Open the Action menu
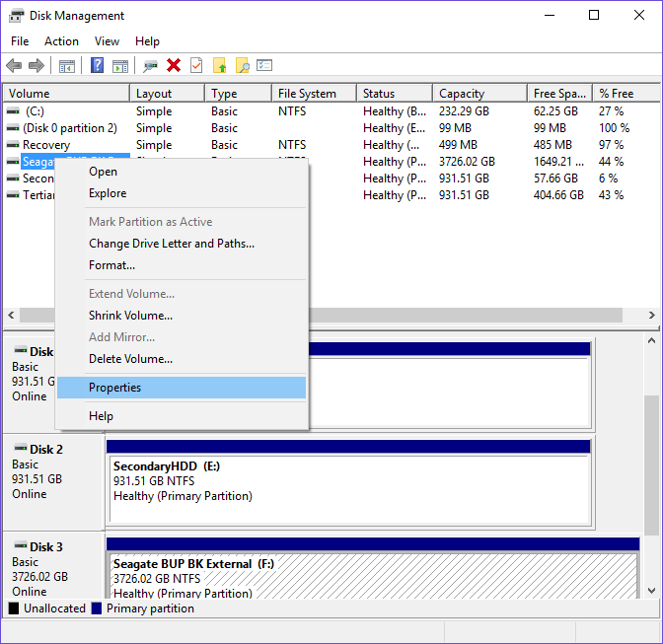The image size is (663, 644). pos(61,41)
